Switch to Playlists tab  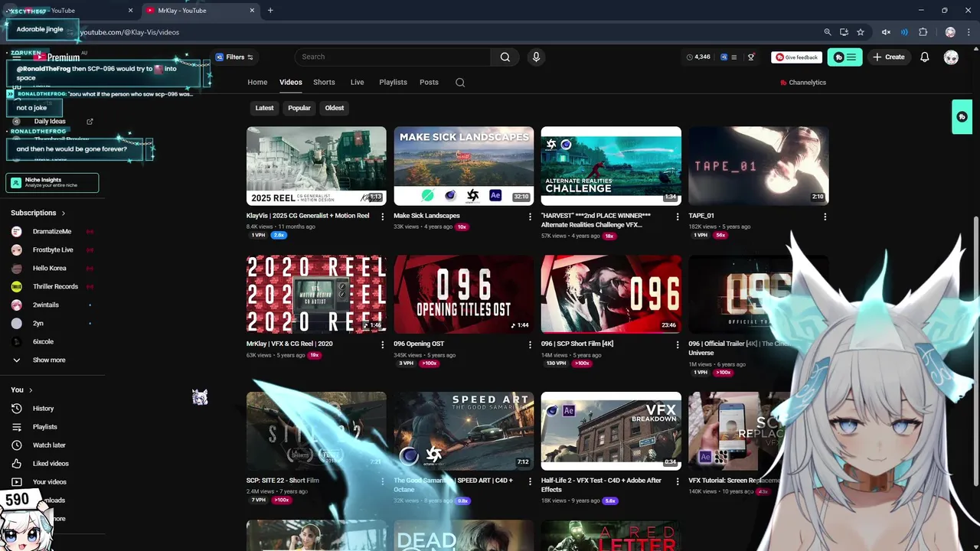point(393,82)
